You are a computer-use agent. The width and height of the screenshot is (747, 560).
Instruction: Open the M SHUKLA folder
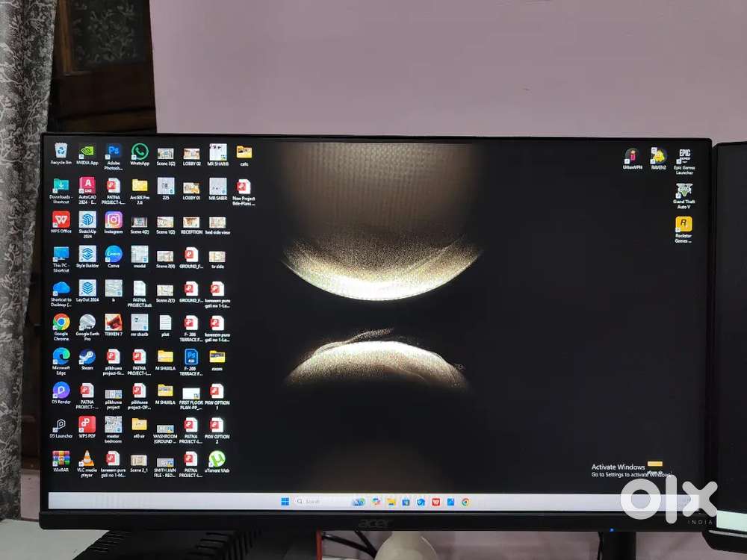[x=166, y=357]
